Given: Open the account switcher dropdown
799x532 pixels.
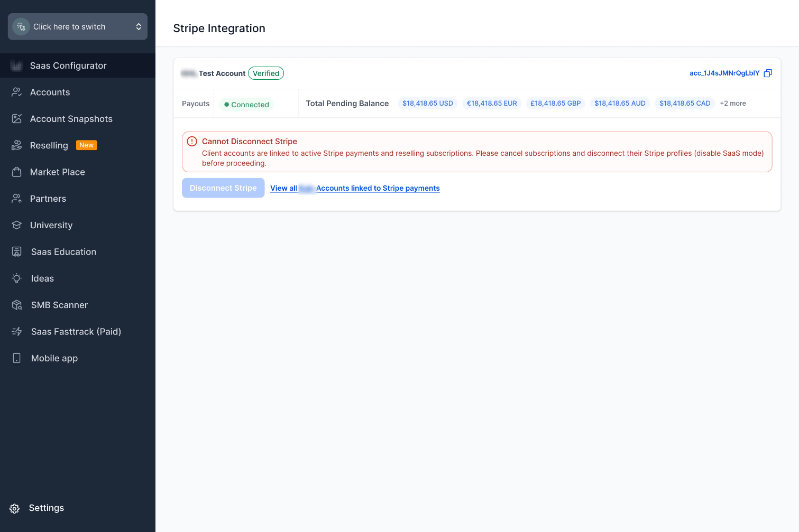Looking at the screenshot, I should click(x=78, y=26).
